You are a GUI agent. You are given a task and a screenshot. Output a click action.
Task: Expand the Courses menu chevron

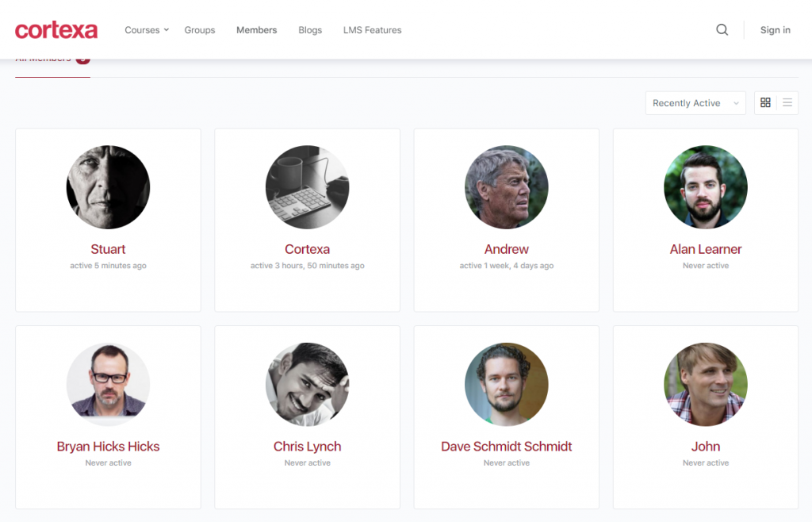pyautogui.click(x=167, y=30)
